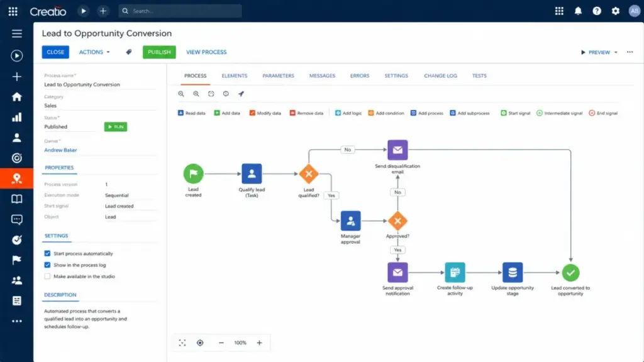Select the Update opportunity stage node
Viewport: 644px width, 362px height.
coord(513,273)
